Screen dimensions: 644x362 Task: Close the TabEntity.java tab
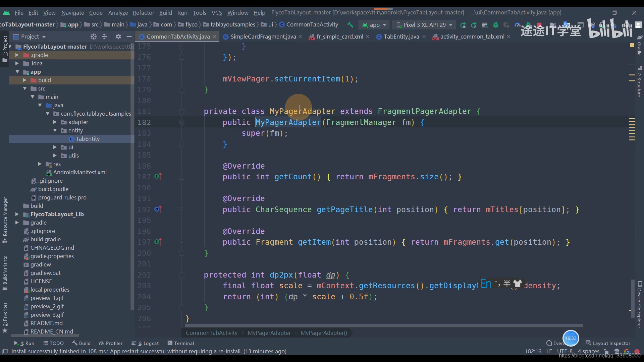(424, 37)
